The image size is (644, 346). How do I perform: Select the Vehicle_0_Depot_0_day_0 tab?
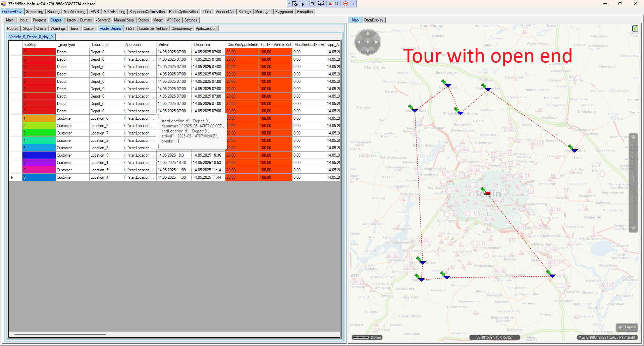(31, 37)
